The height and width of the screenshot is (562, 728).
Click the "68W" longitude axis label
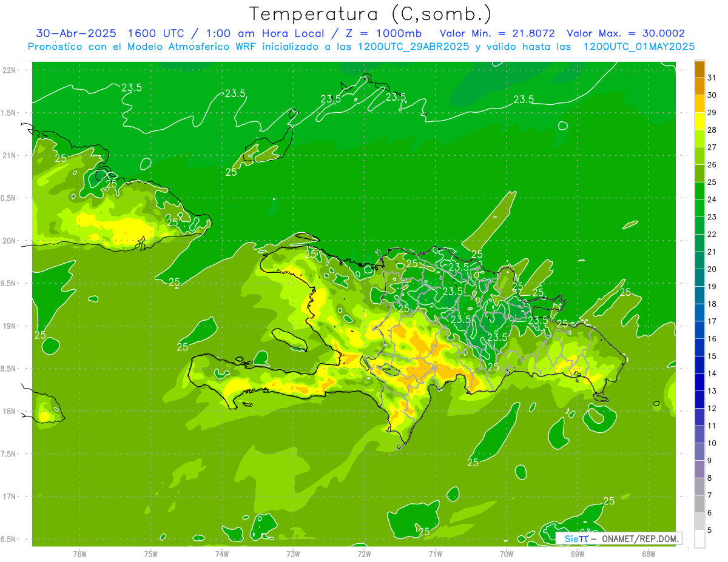point(649,554)
